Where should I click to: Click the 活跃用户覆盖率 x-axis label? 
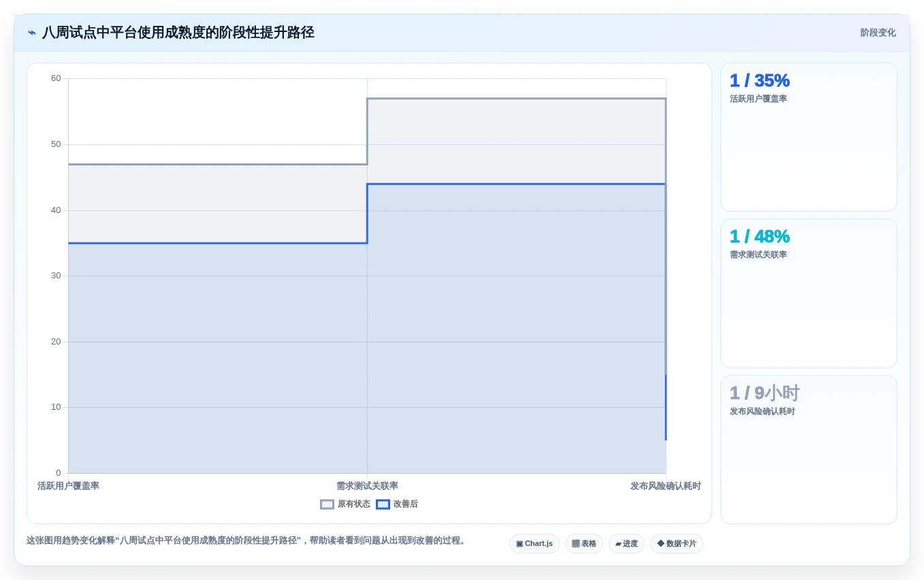coord(68,486)
